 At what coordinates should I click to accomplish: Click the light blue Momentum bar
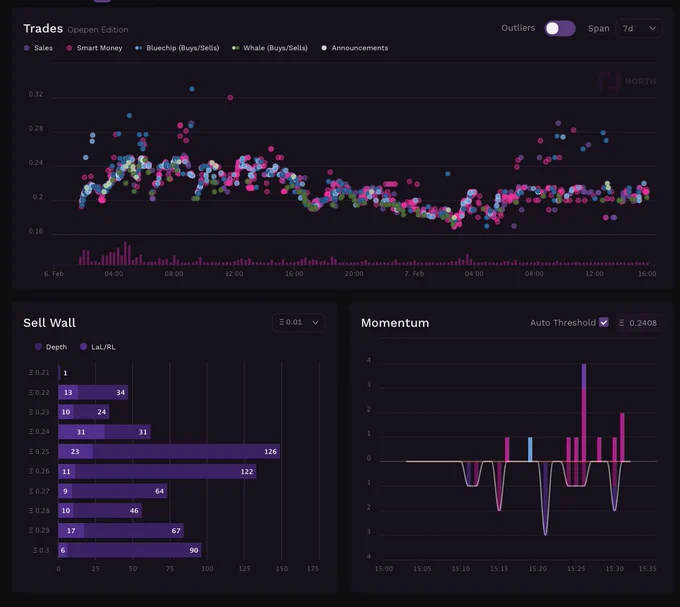coord(530,449)
